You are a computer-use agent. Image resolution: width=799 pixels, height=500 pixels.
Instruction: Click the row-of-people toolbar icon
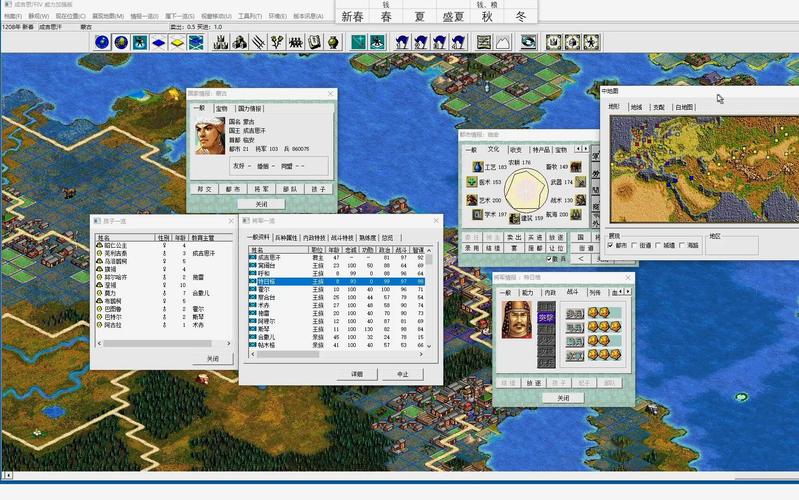pyautogui.click(x=296, y=42)
